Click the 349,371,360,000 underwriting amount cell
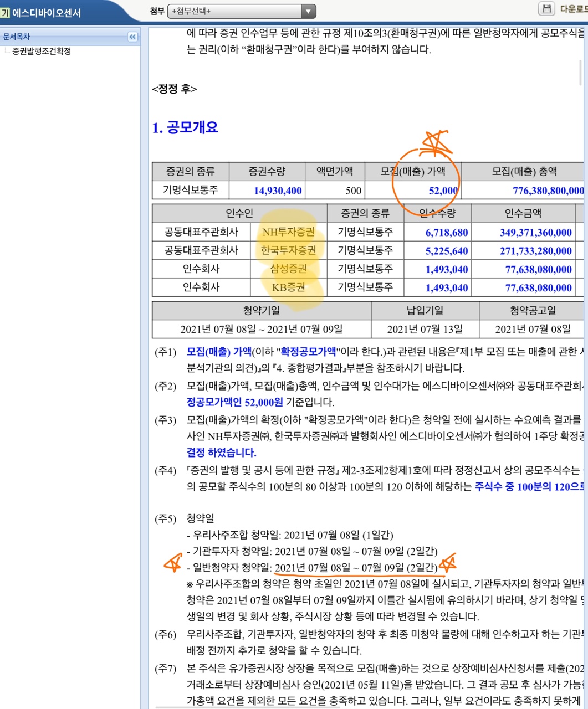This screenshot has height=709, width=588. coord(523,233)
